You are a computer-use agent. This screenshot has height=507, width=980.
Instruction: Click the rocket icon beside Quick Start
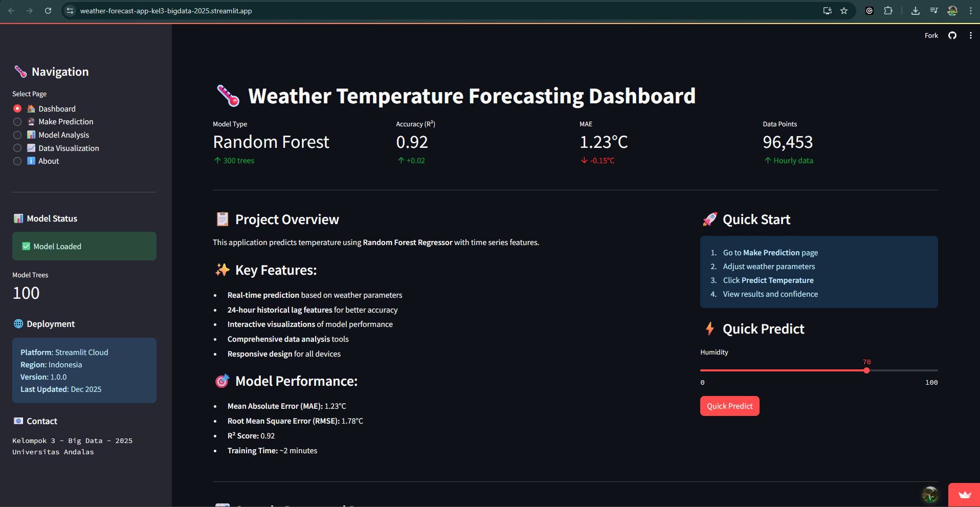[710, 219]
